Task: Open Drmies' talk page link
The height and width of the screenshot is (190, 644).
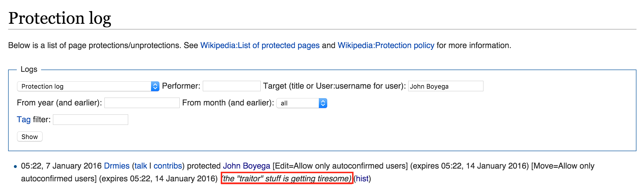Action: [x=141, y=166]
